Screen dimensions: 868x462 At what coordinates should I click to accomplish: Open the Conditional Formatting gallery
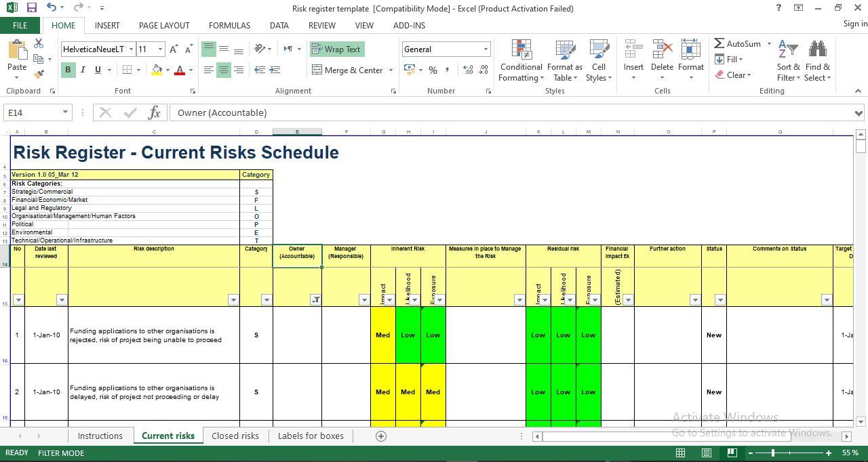click(x=521, y=61)
